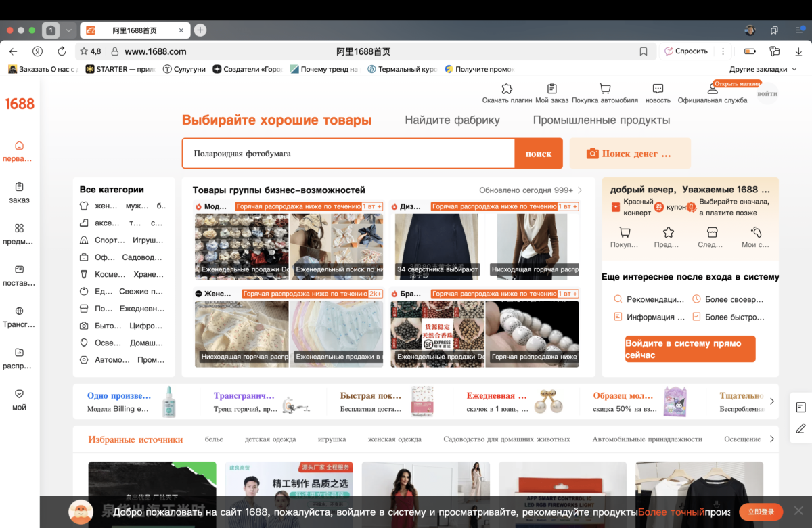This screenshot has height=528, width=812.
Task: Close the '阿里1688首页' browser tab
Action: coord(181,30)
